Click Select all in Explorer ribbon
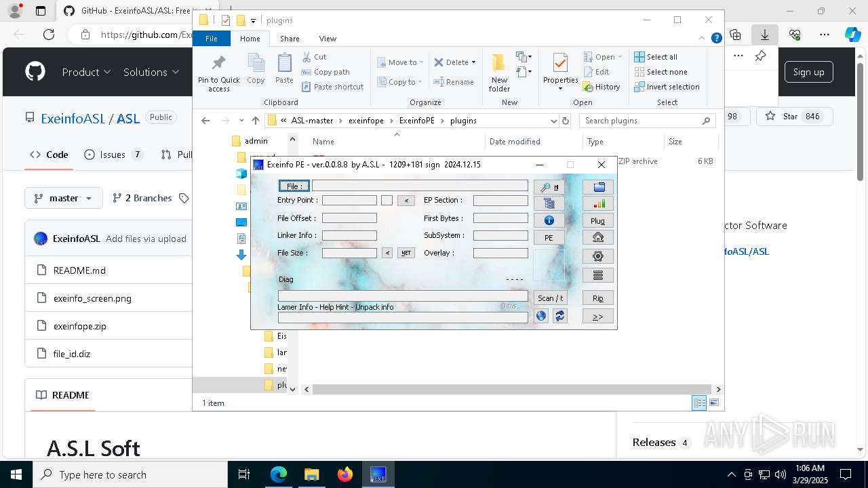868x488 pixels. click(x=656, y=57)
